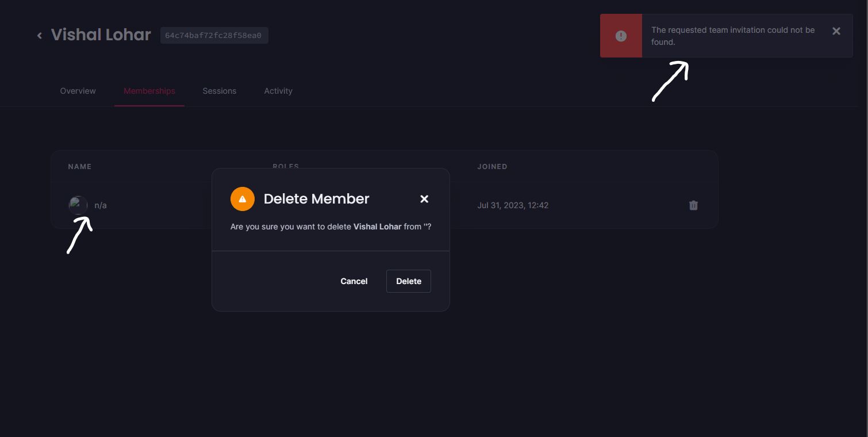Image resolution: width=868 pixels, height=437 pixels.
Task: Dismiss the team invitation error toast
Action: [836, 31]
